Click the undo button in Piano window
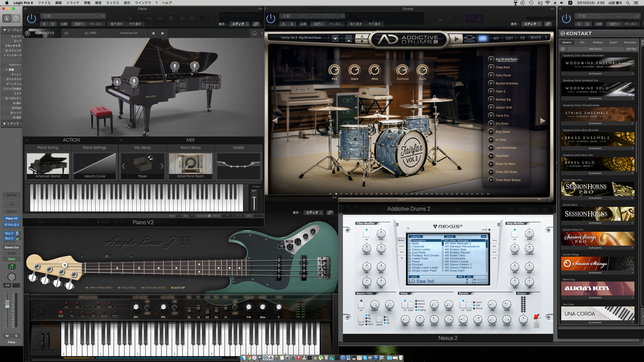Screen dimensions: 644x362 click(116, 24)
